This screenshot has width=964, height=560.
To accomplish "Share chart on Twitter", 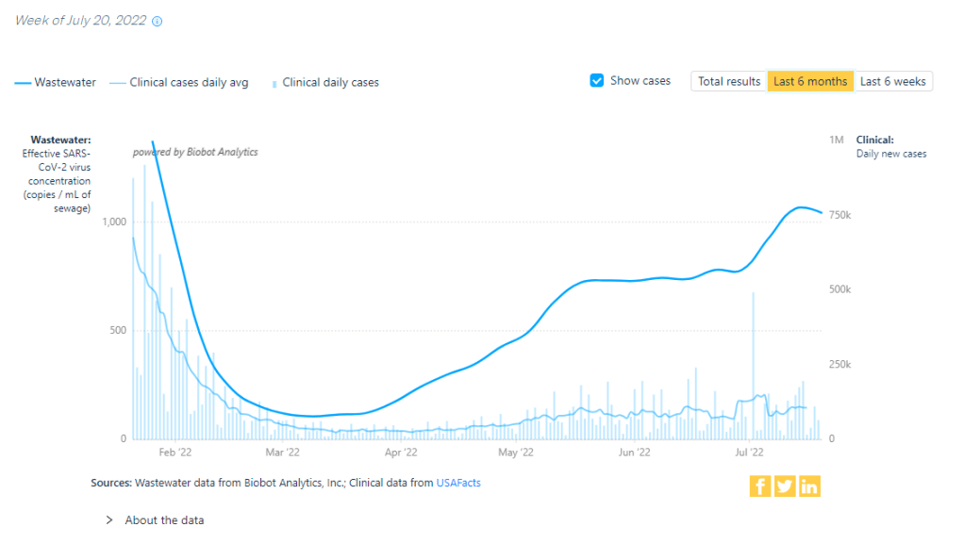I will point(785,486).
